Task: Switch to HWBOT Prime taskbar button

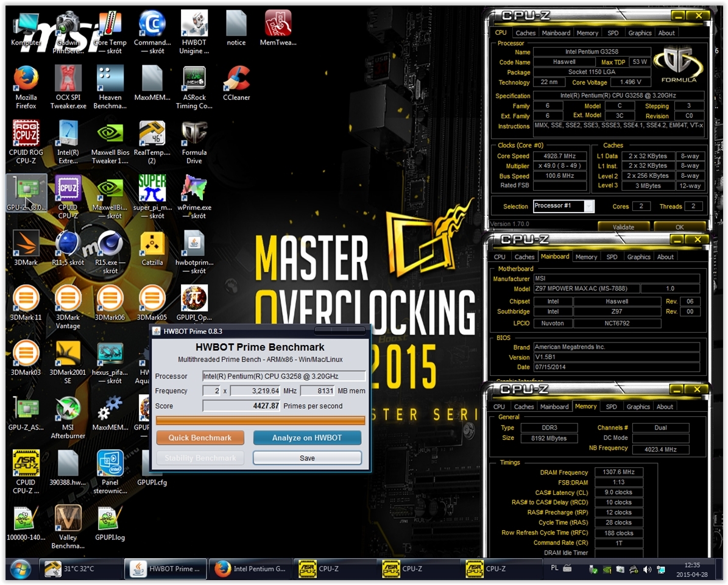Action: pos(166,569)
